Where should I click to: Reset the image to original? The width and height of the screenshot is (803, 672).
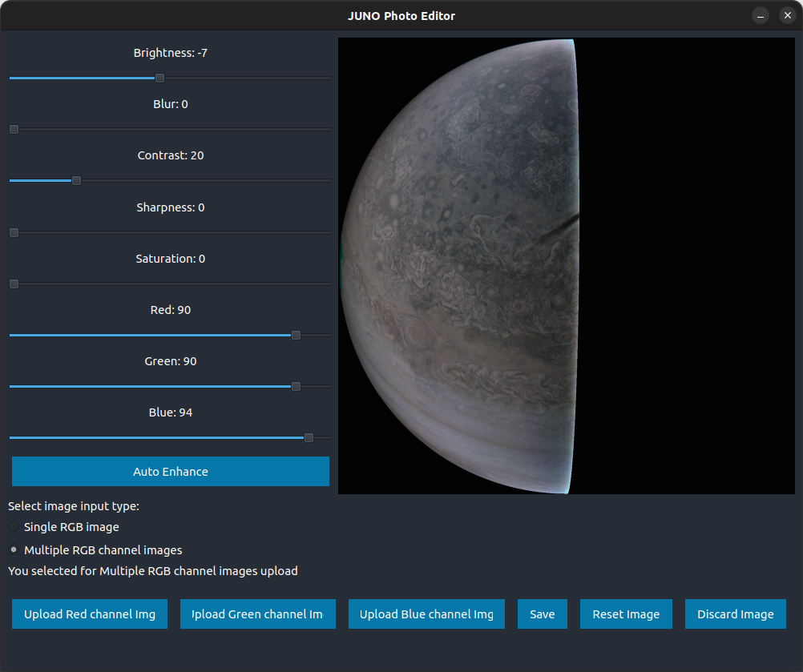point(626,614)
